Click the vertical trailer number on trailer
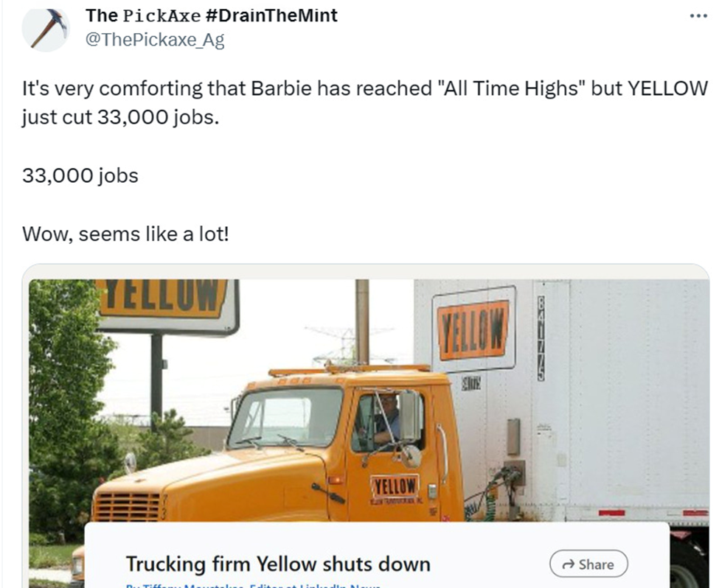The image size is (719, 588). (x=541, y=338)
